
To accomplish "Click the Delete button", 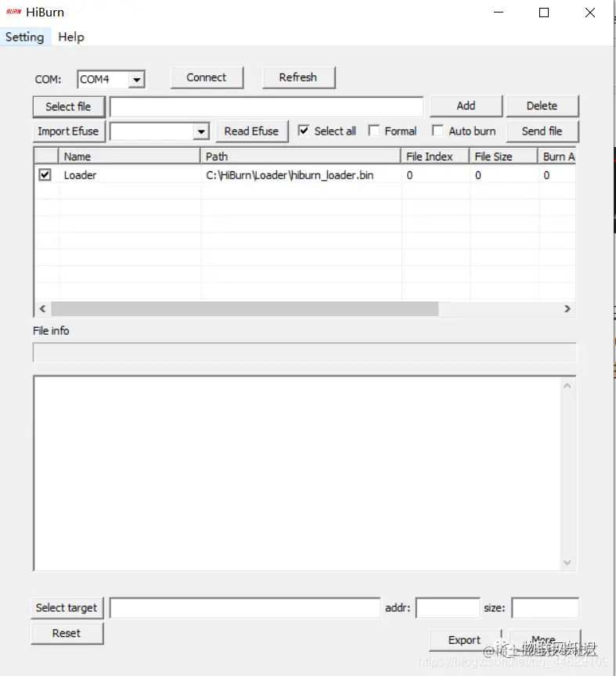I will pos(542,106).
